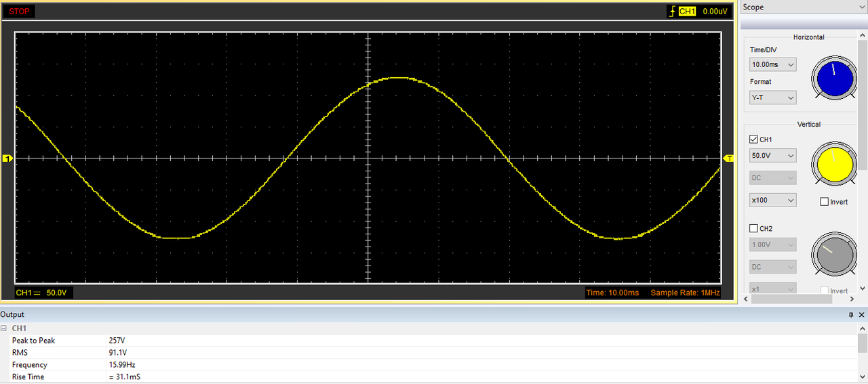Click the trigger rising edge icon
The height and width of the screenshot is (384, 868).
click(672, 11)
